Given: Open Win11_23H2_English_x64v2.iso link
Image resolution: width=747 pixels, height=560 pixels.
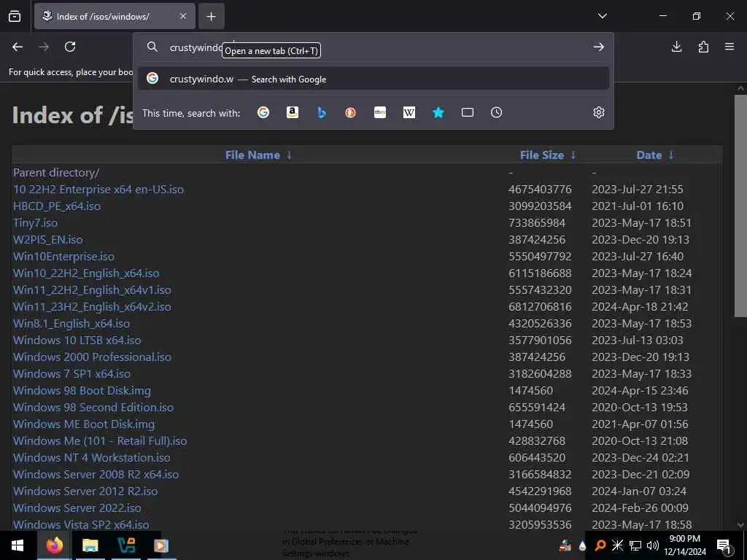Looking at the screenshot, I should [92, 307].
